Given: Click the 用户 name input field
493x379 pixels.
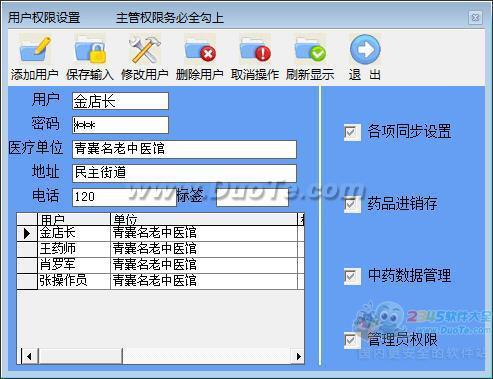Looking at the screenshot, I should click(x=120, y=101).
